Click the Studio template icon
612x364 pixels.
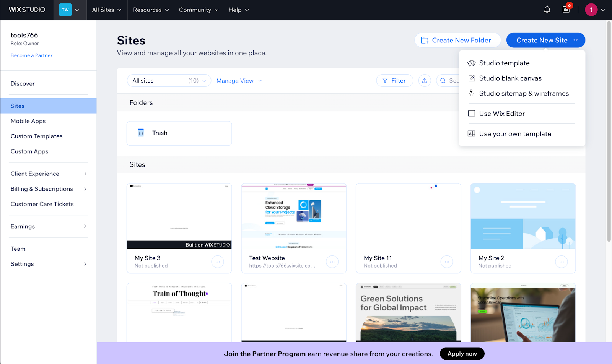pyautogui.click(x=472, y=63)
